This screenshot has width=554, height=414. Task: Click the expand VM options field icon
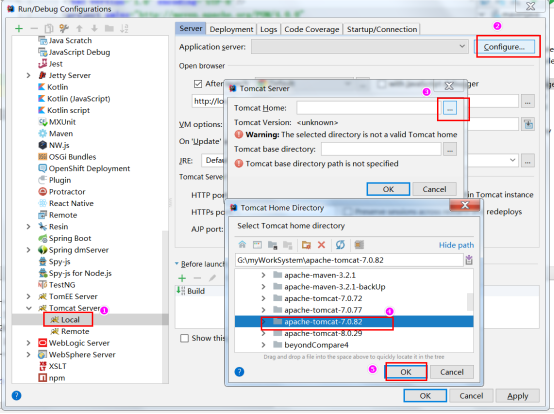(x=528, y=124)
